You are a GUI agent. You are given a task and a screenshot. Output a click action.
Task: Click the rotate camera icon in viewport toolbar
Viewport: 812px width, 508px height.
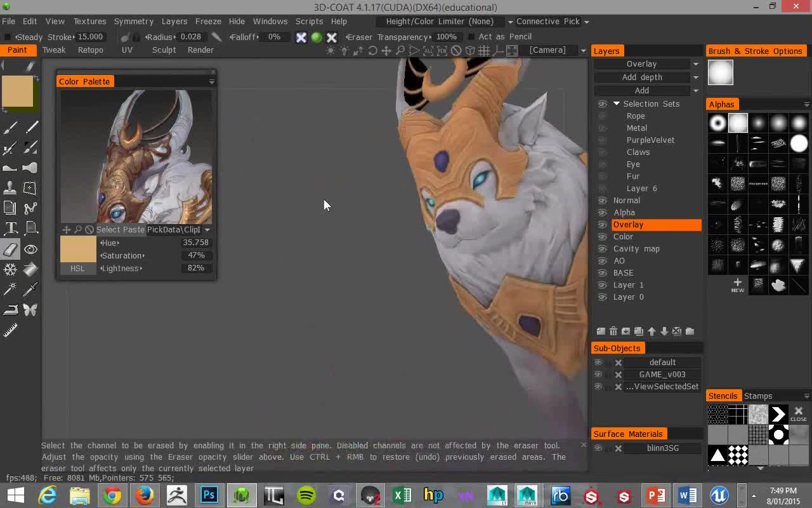pos(372,50)
